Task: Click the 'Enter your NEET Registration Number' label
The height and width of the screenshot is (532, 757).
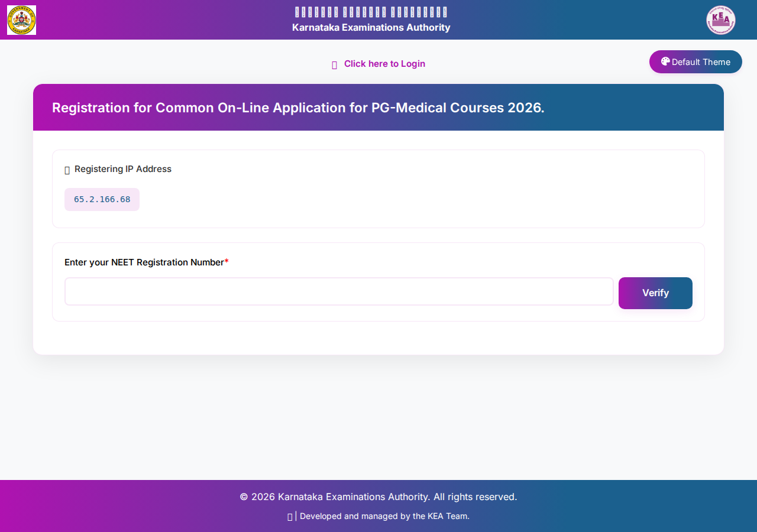Action: coord(146,262)
